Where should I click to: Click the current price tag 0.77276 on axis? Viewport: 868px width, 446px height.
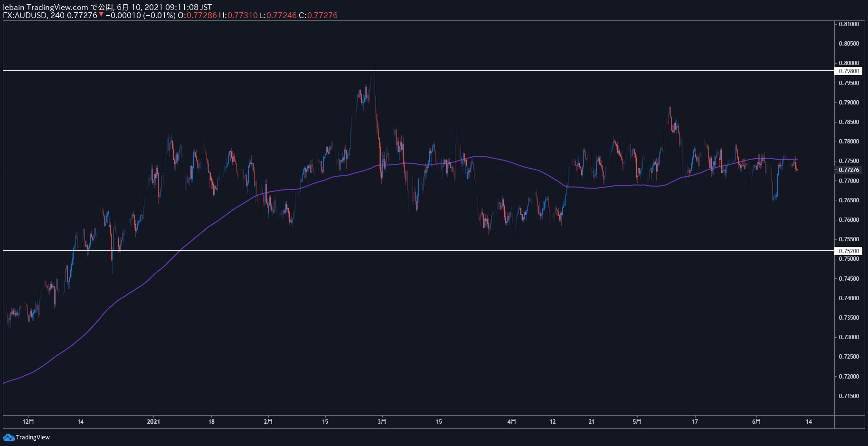pos(849,170)
